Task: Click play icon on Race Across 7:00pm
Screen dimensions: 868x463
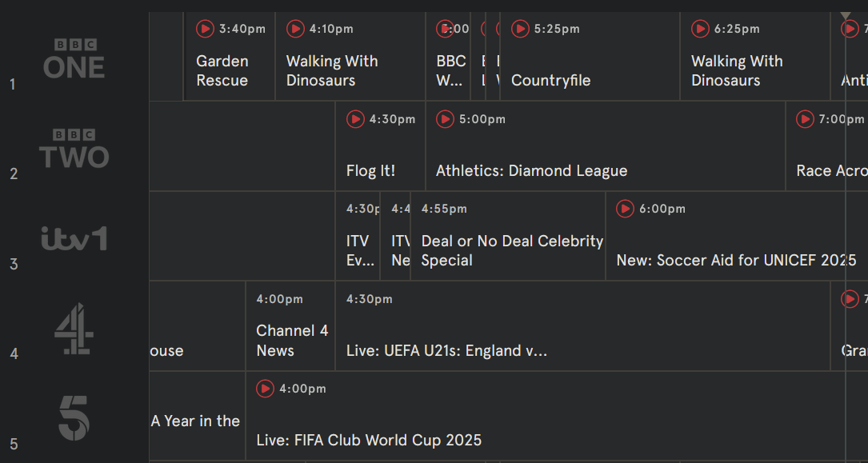Action: click(x=805, y=119)
